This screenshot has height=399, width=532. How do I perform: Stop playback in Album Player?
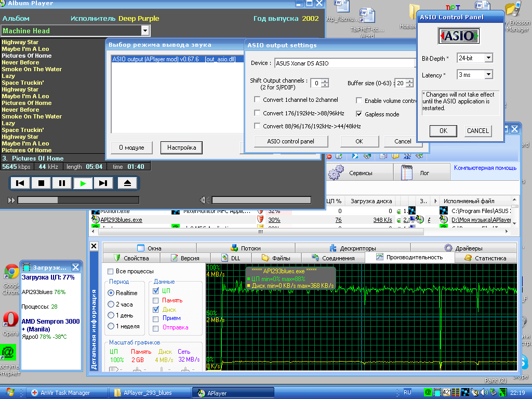tap(41, 183)
